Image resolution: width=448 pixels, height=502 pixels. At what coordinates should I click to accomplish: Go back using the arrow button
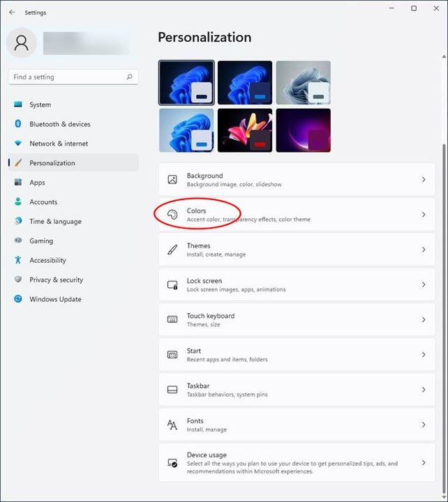[12, 12]
